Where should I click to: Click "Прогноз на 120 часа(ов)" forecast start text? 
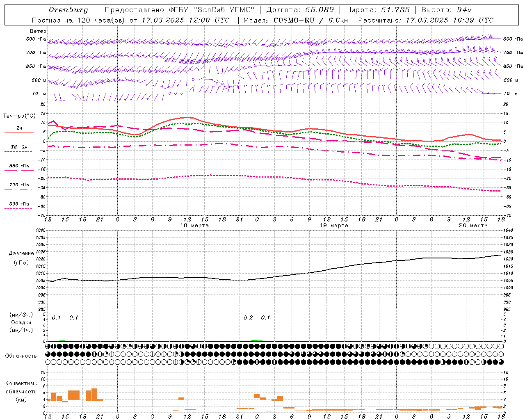click(x=79, y=20)
